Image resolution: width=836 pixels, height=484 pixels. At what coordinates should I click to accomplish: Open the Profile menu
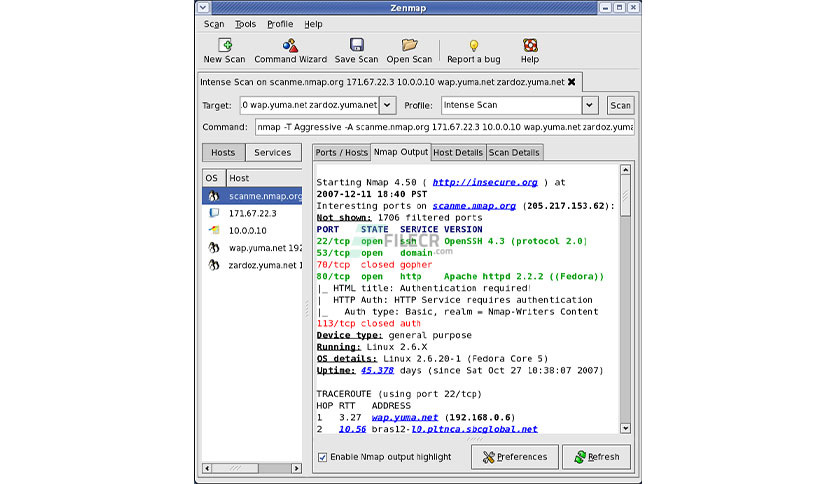pyautogui.click(x=280, y=24)
